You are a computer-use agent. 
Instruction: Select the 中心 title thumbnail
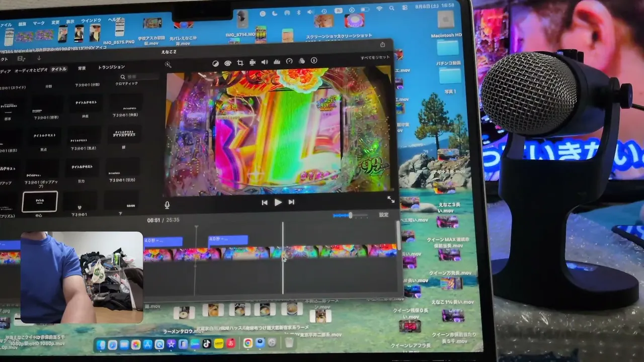40,202
